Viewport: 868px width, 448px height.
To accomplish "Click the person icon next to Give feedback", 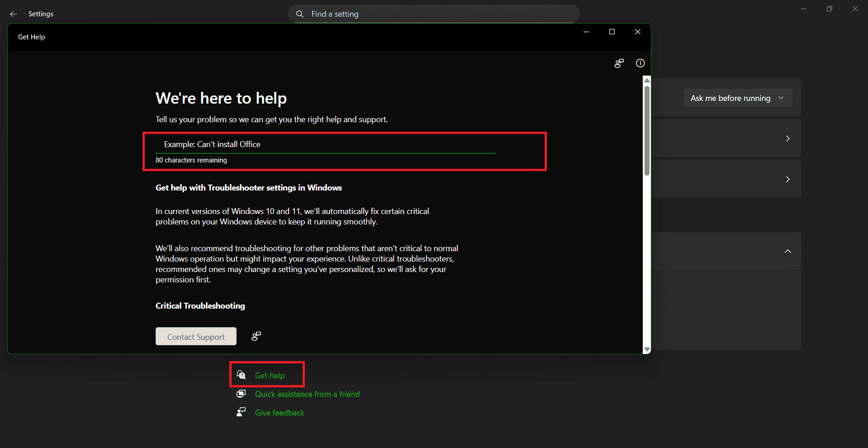I will (x=241, y=412).
